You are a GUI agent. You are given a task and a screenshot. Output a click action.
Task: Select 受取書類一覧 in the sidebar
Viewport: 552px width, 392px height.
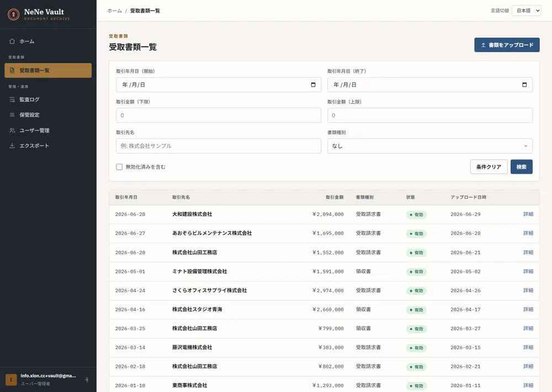coord(48,71)
